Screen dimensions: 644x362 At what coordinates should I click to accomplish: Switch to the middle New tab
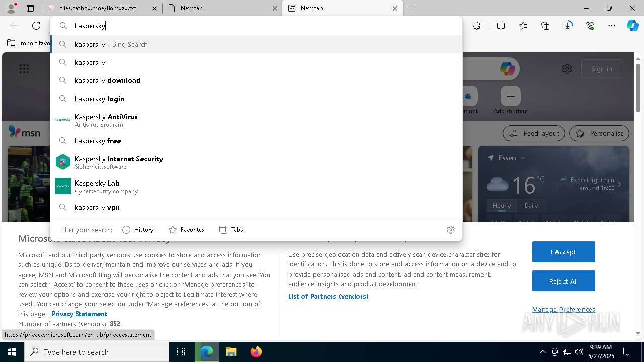pyautogui.click(x=221, y=8)
